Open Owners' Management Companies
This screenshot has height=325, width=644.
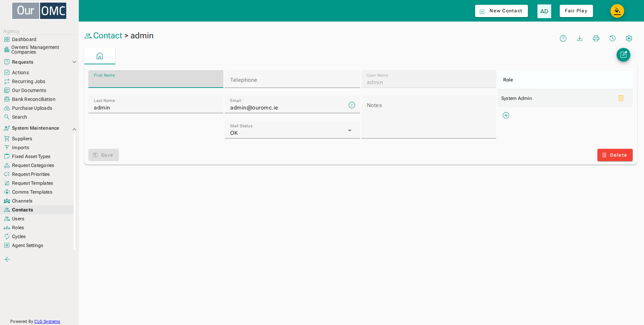(x=35, y=50)
